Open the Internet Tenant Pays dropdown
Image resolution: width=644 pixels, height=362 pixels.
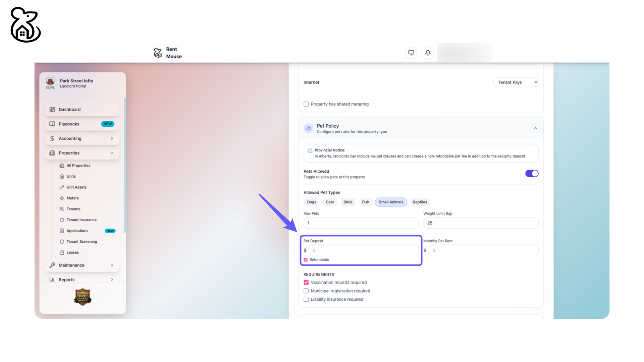[x=516, y=82]
